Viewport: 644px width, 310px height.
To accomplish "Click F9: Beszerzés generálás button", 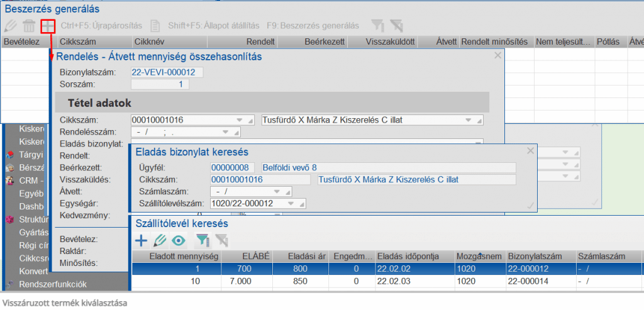I will 313,26.
